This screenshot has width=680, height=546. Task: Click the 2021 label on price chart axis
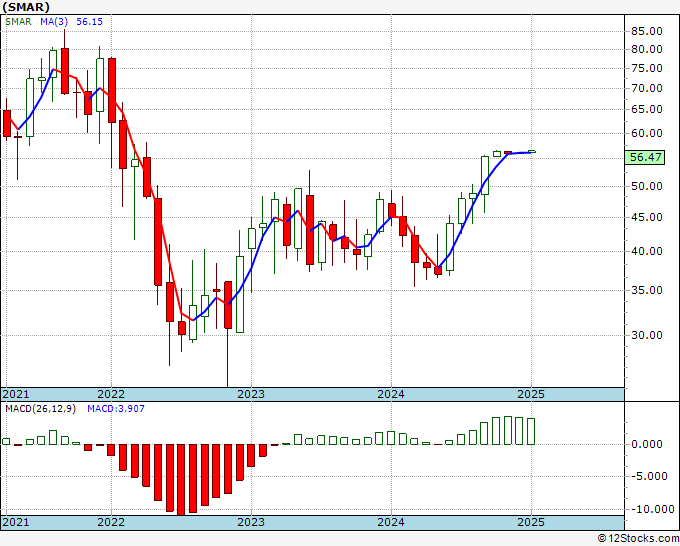tap(16, 394)
